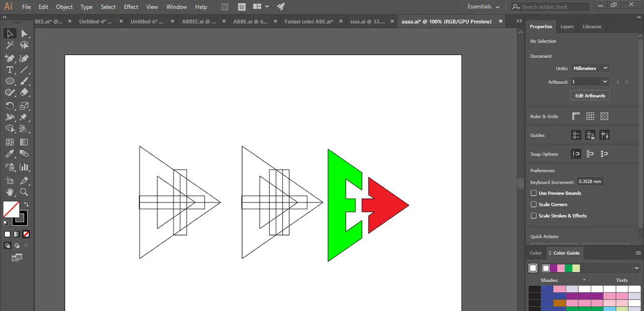Image resolution: width=644 pixels, height=311 pixels.
Task: Click the Change Screen Mode icon
Action: coord(17,257)
